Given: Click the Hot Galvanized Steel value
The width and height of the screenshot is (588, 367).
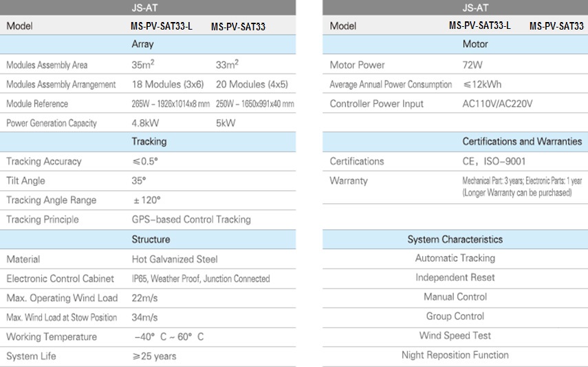Looking at the screenshot, I should pyautogui.click(x=175, y=260).
